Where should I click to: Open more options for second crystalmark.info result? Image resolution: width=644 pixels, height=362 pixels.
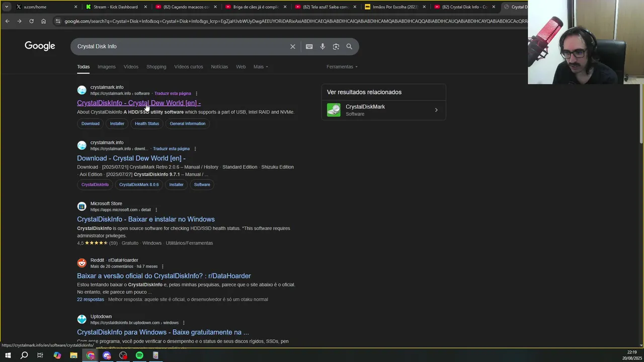(195, 149)
